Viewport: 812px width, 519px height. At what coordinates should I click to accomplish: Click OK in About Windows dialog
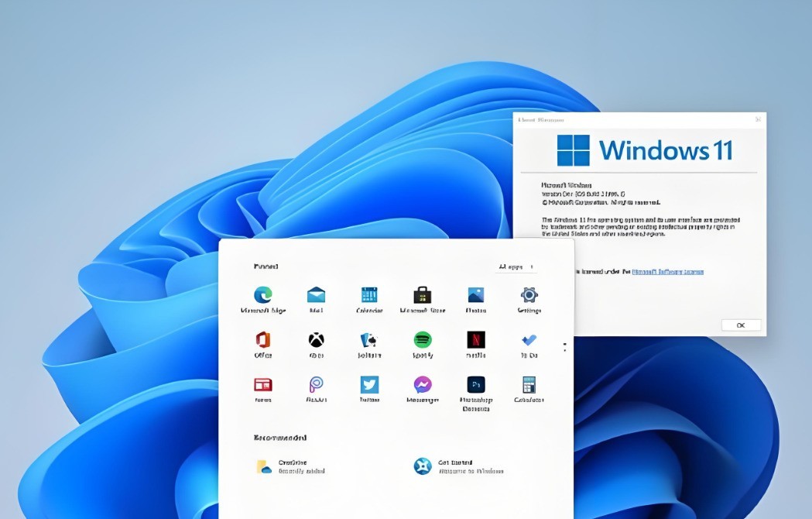[741, 325]
